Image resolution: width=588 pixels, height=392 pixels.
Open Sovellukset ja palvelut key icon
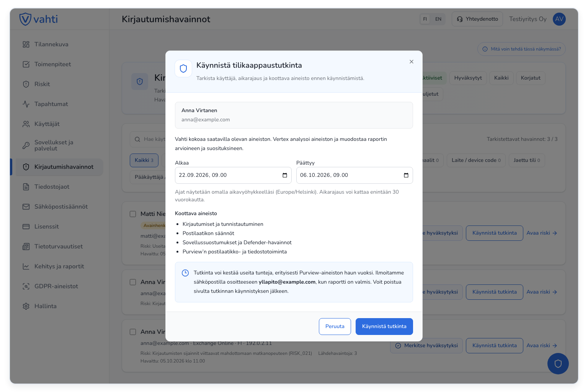pos(26,145)
